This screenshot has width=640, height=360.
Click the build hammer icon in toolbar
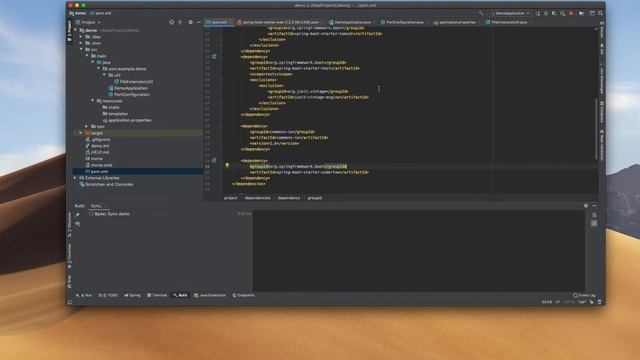point(481,13)
